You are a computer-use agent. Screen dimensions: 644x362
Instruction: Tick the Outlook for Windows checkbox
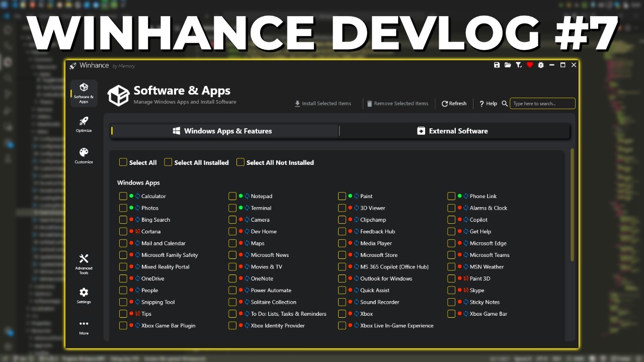click(342, 279)
